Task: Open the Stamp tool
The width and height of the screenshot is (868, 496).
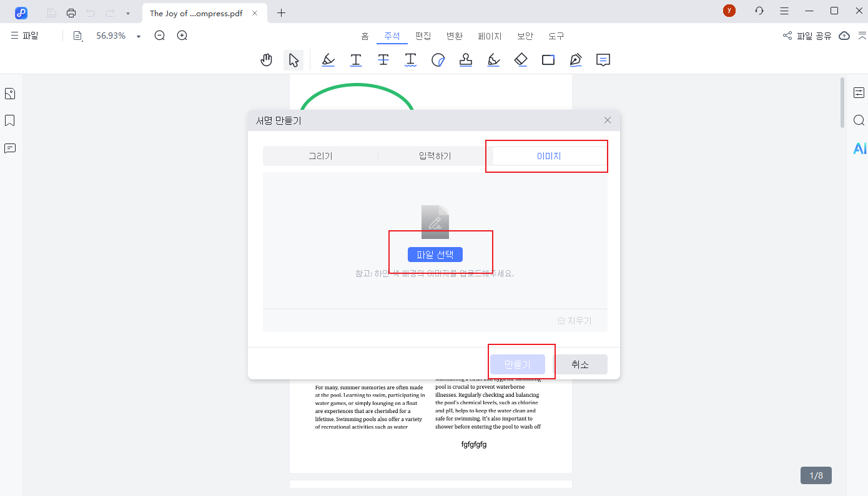Action: point(466,59)
